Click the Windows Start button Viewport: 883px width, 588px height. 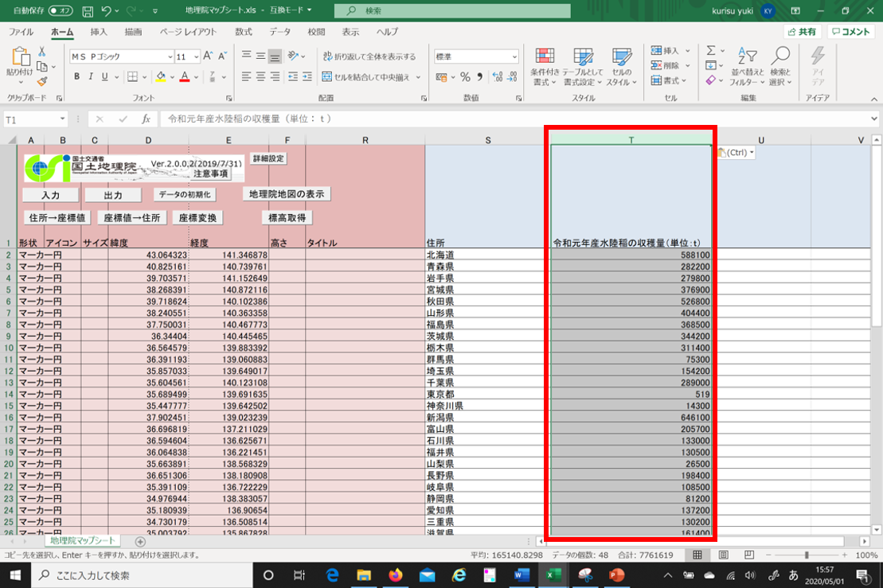tap(15, 575)
